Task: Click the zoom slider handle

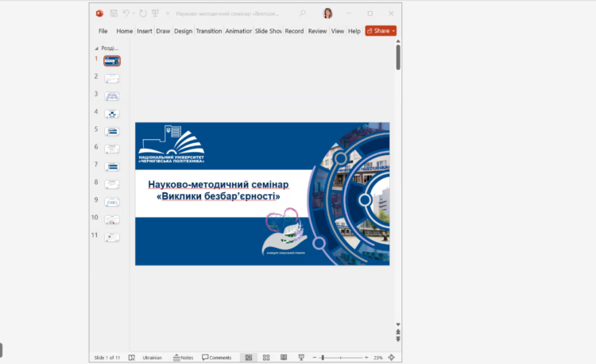Action: 323,358
